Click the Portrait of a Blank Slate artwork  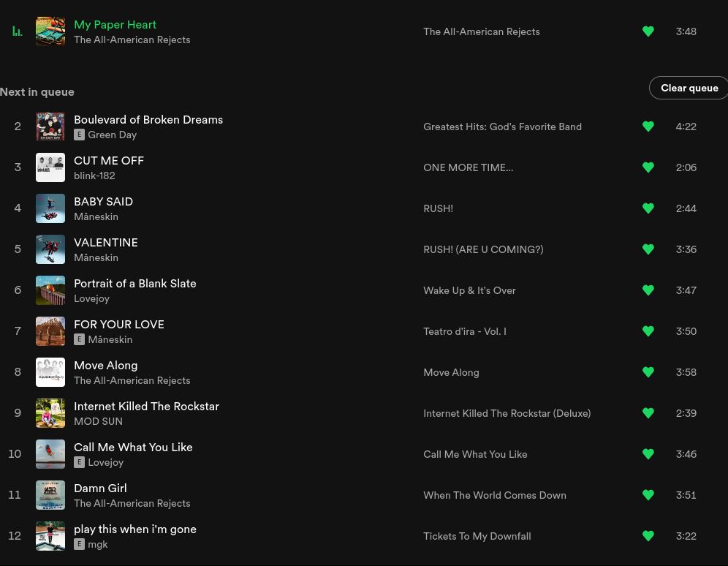click(x=50, y=290)
